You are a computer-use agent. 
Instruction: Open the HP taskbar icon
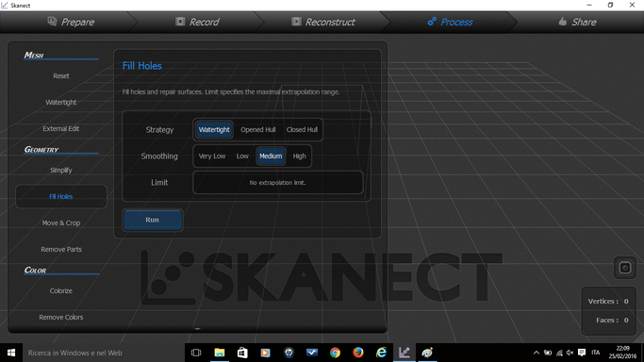(x=289, y=353)
